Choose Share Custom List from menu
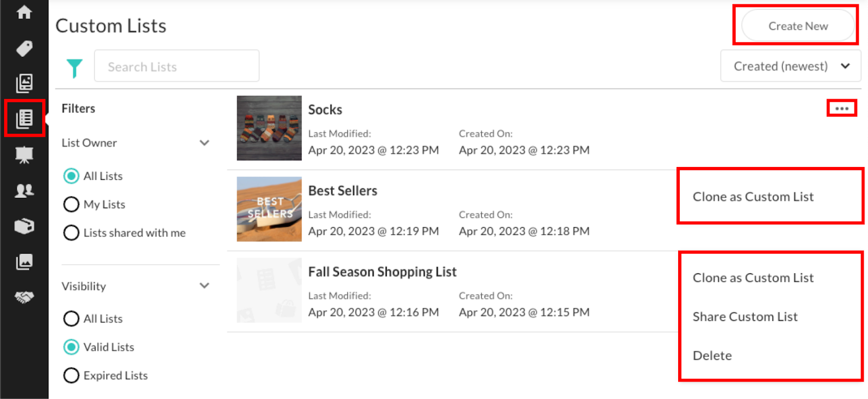Viewport: 868px width, 399px height. (745, 317)
